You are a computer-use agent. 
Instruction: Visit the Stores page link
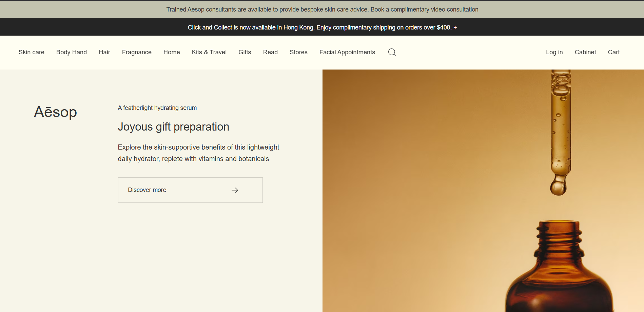pos(298,52)
